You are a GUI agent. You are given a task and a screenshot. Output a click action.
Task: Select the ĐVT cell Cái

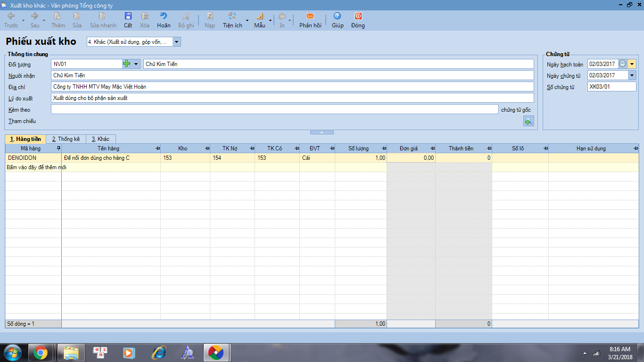point(317,158)
